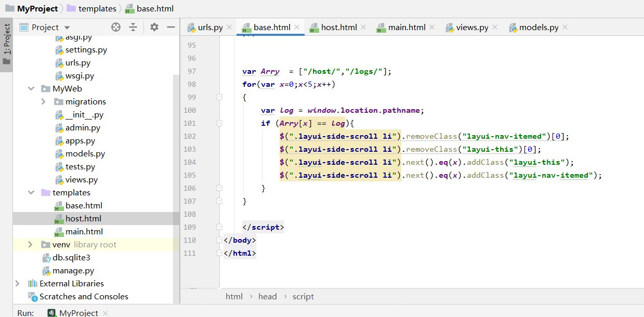
Task: Click the templates breadcrumb in navigation bar
Action: (x=97, y=9)
